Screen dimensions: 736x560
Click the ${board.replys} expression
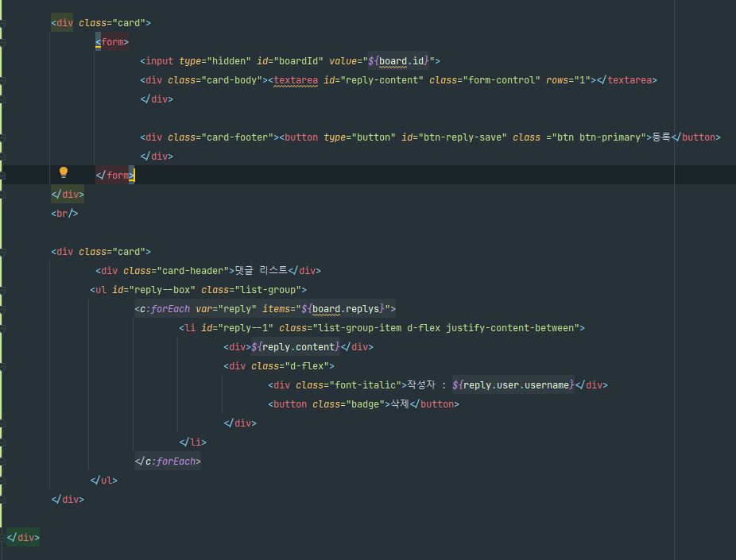343,309
